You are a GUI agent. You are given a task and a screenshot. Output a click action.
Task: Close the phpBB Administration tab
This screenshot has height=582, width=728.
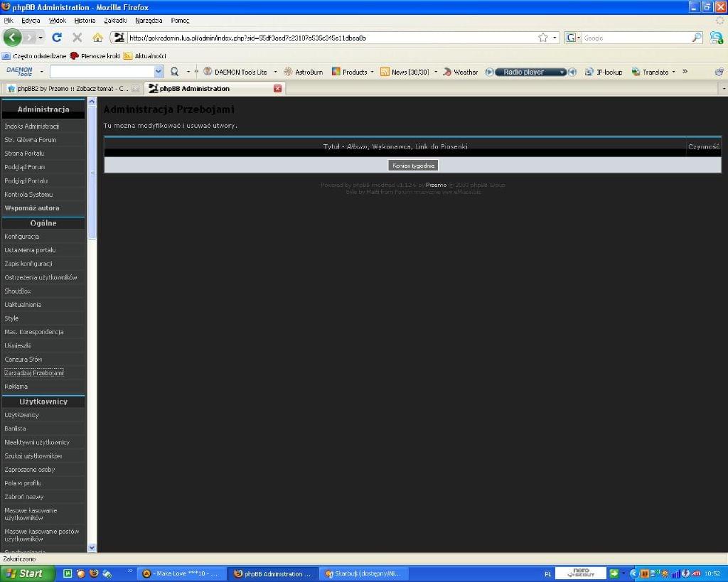[278, 88]
